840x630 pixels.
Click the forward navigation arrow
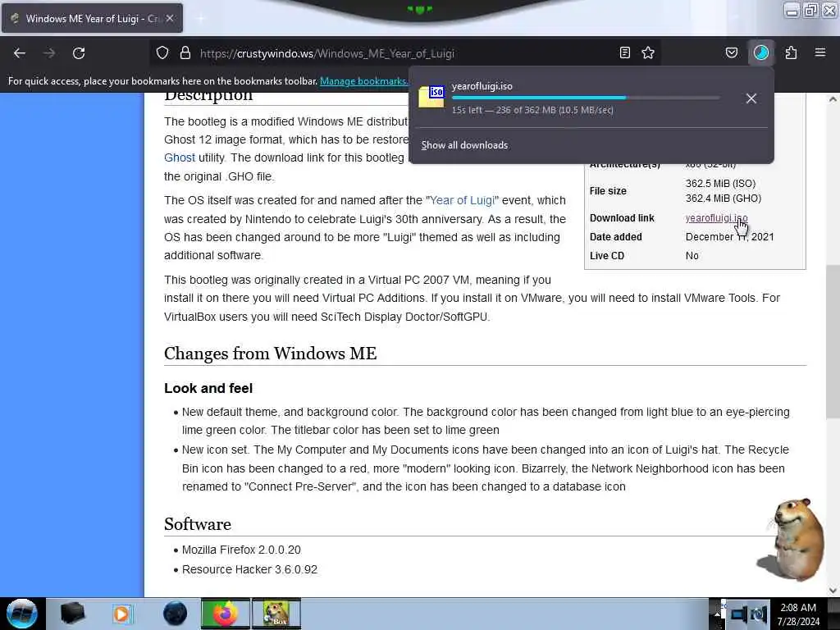click(x=49, y=53)
